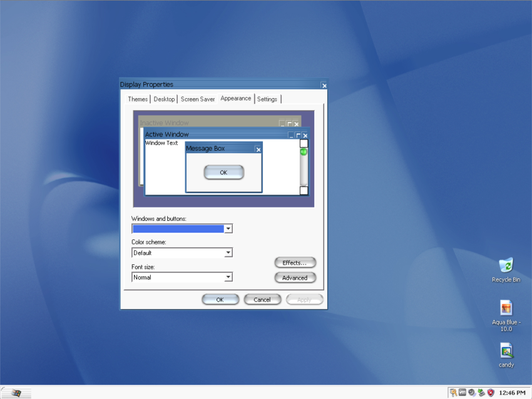The height and width of the screenshot is (399, 532).
Task: Close the Display Properties dialog
Action: pos(324,86)
